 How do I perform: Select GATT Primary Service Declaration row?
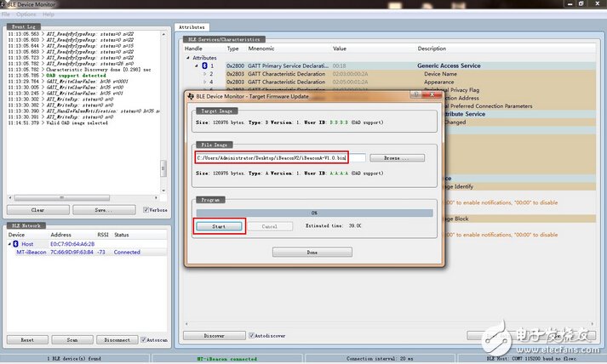[391, 65]
